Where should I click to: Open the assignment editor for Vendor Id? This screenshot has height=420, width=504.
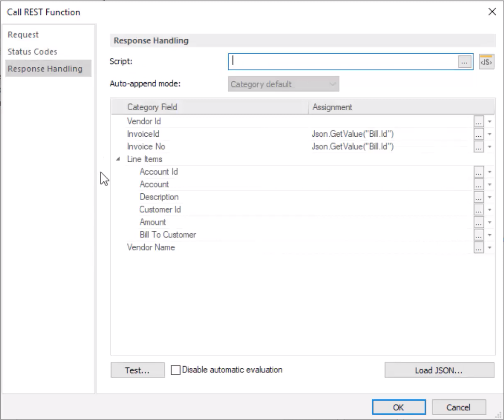(x=478, y=121)
